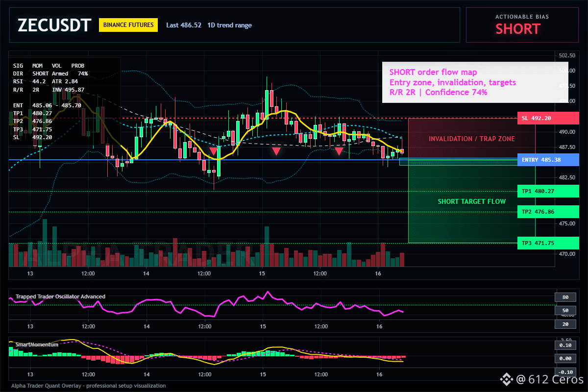
Task: Click the Alpha Trader Quant Overlay footer text
Action: click(88, 386)
